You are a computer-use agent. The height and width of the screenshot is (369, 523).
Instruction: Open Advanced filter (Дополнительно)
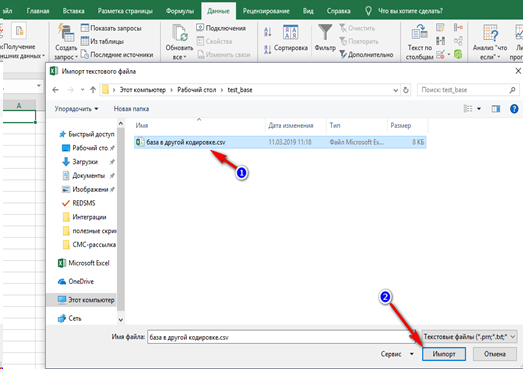coord(366,54)
